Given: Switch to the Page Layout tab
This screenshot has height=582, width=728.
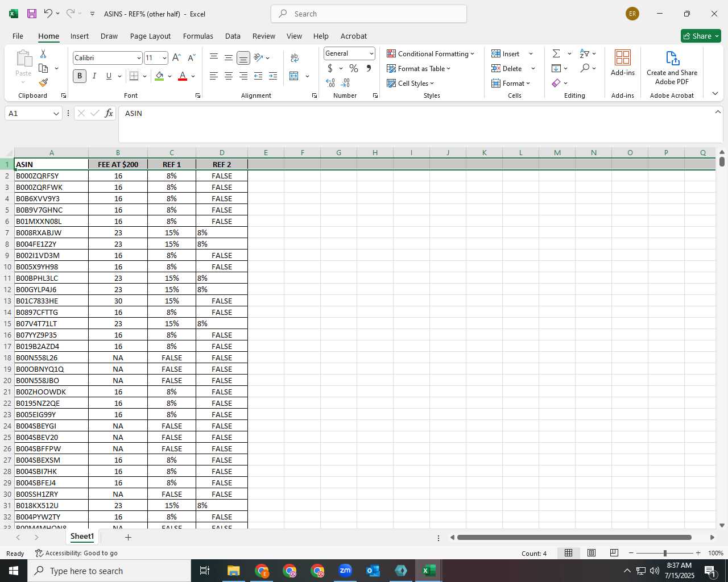Looking at the screenshot, I should 150,36.
